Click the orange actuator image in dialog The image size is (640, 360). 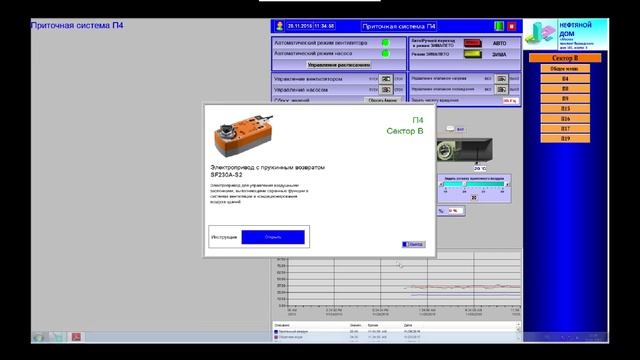pyautogui.click(x=243, y=136)
